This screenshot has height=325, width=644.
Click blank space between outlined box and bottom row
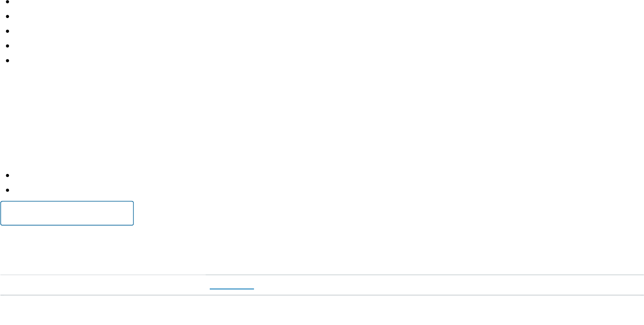click(322, 250)
